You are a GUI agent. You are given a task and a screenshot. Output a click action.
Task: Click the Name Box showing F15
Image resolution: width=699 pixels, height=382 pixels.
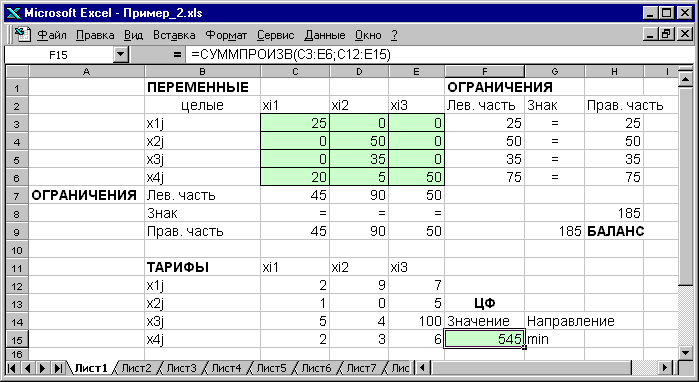point(58,55)
